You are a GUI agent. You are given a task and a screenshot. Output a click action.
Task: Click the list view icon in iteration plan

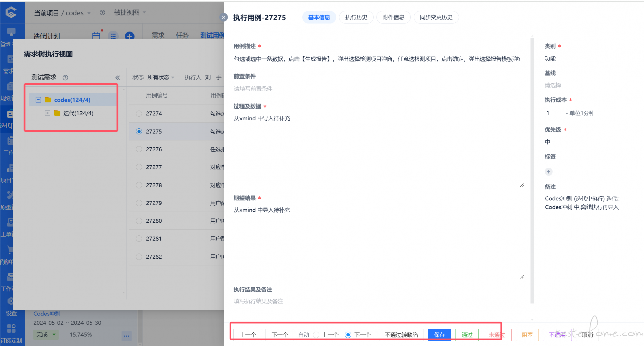tap(113, 36)
